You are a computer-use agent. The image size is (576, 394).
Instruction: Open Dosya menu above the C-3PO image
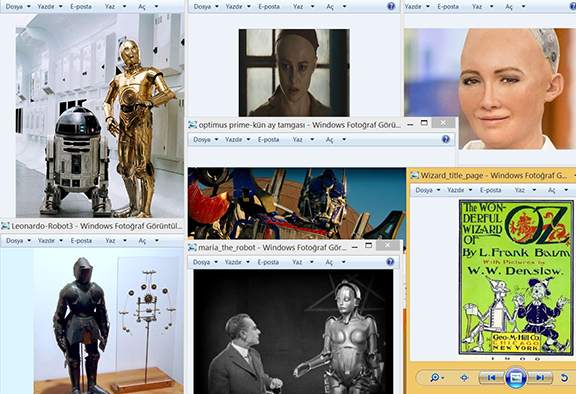[x=18, y=7]
